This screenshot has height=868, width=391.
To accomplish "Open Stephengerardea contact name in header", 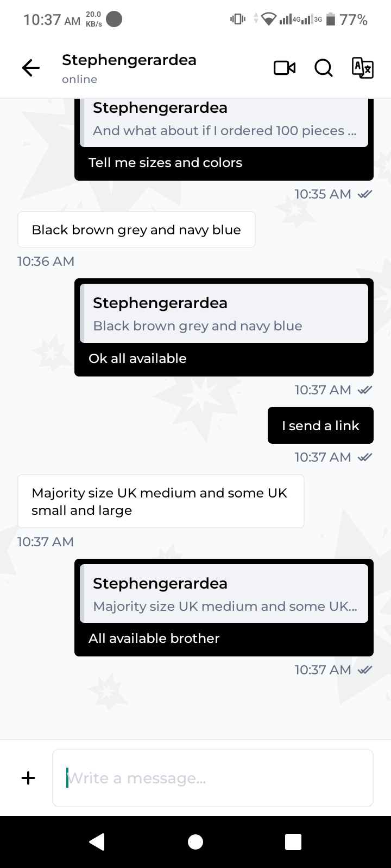I will [x=129, y=60].
